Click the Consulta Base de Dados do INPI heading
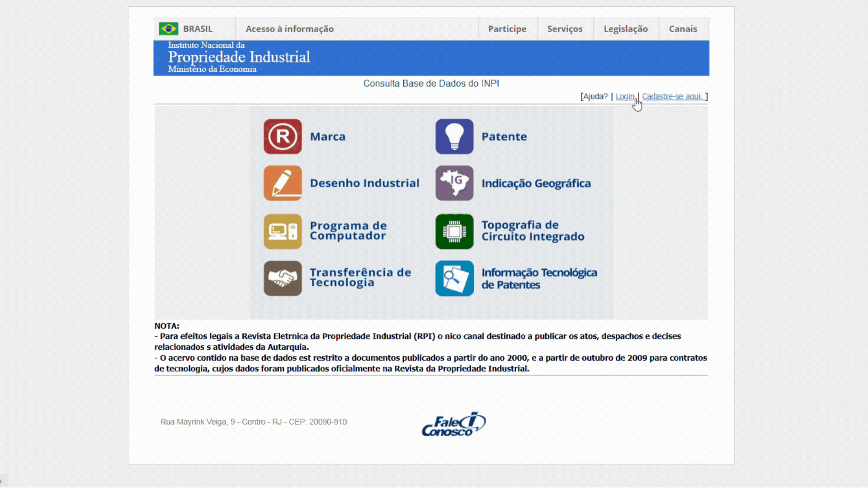This screenshot has width=868, height=488. pyautogui.click(x=431, y=84)
